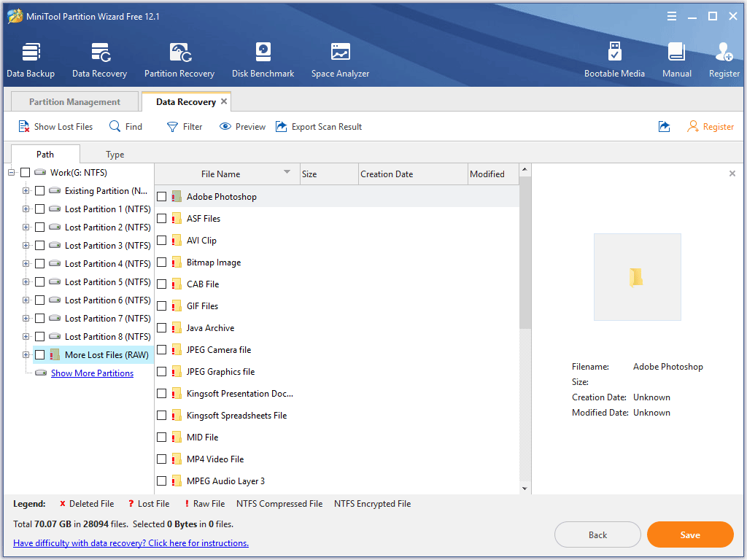Check the Existing Partition checkbox
Viewport: 747px width, 560px height.
[40, 190]
